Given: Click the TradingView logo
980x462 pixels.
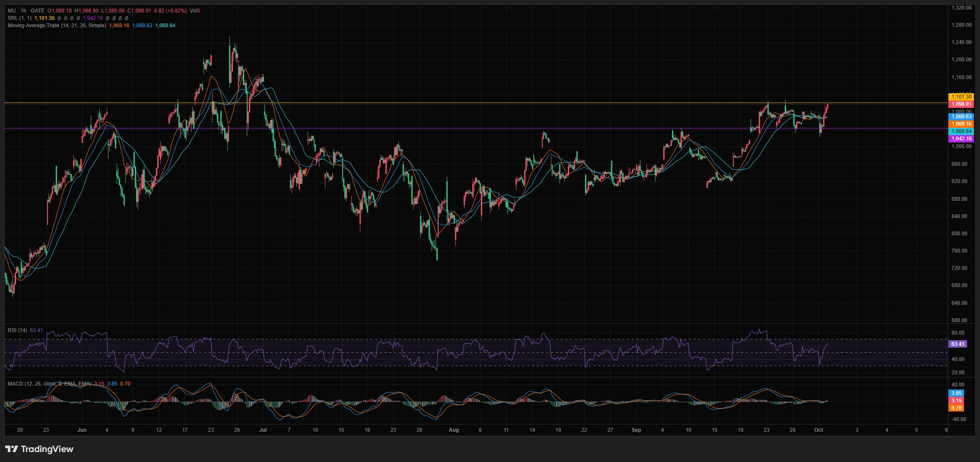Looking at the screenshot, I should (x=39, y=449).
